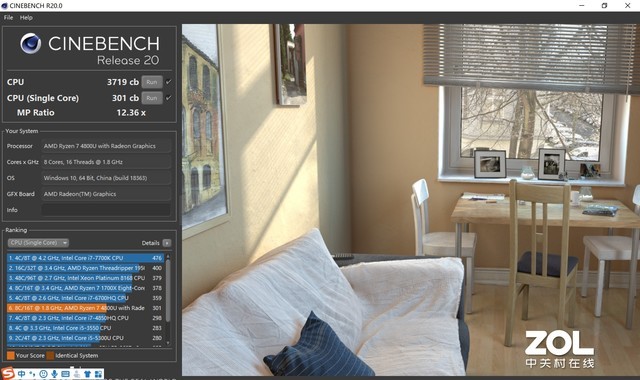Toggle the punctuation mode icon
Viewport: 640px width, 380px height.
click(32, 374)
